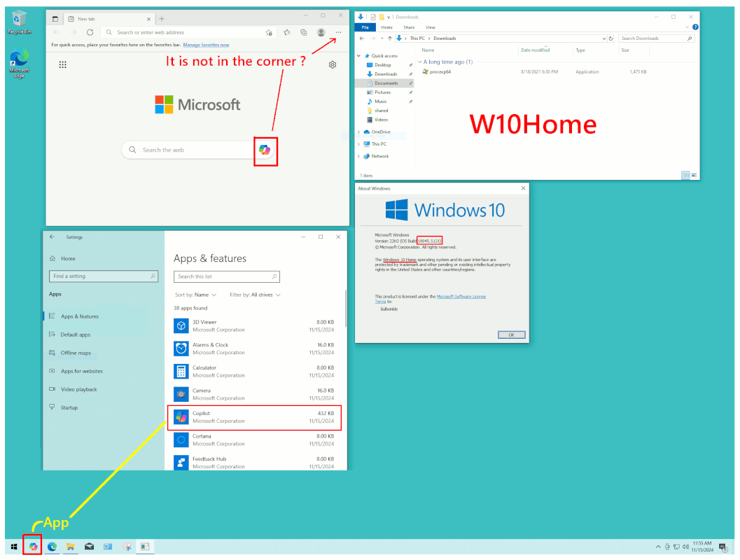
Task: Click the Copilot icon in Edge search box
Action: pos(265,150)
